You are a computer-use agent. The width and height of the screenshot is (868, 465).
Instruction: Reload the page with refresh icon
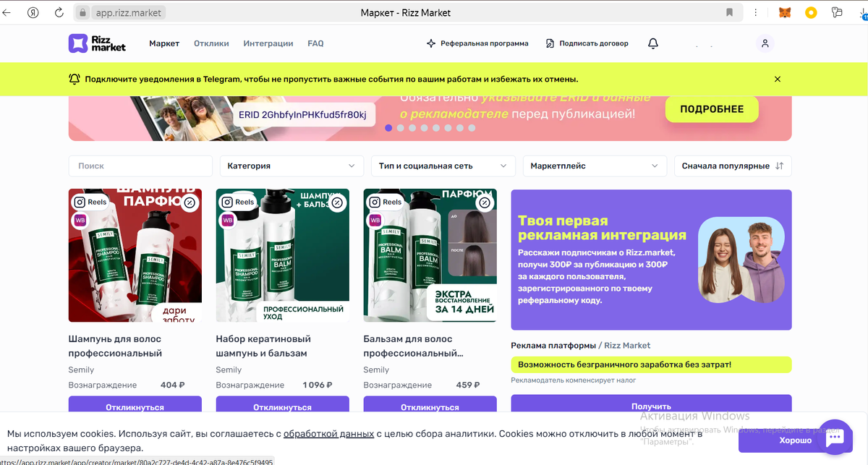(59, 12)
